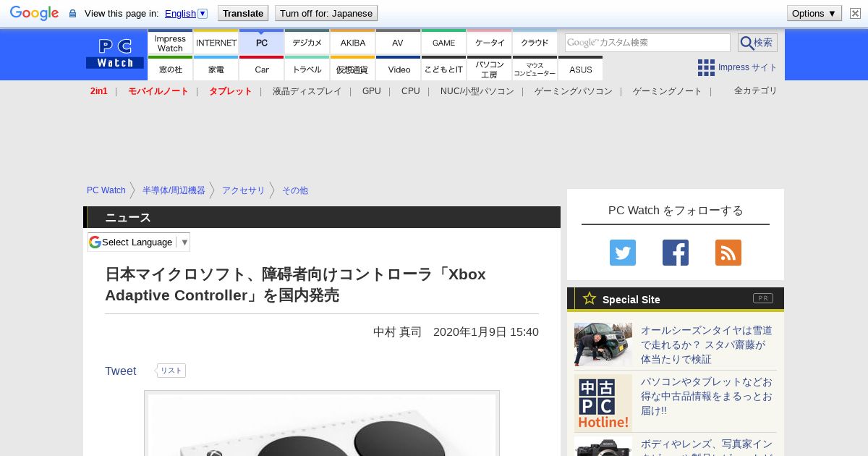This screenshot has height=456, width=868.
Task: Open the 中古PC Hotline thumbnail
Action: tap(603, 403)
